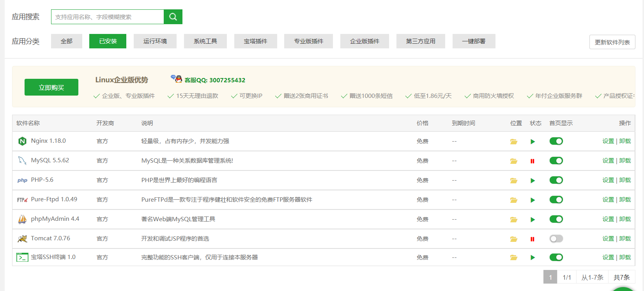This screenshot has height=291, width=644.
Task: Click the green search magnifier button
Action: (173, 17)
